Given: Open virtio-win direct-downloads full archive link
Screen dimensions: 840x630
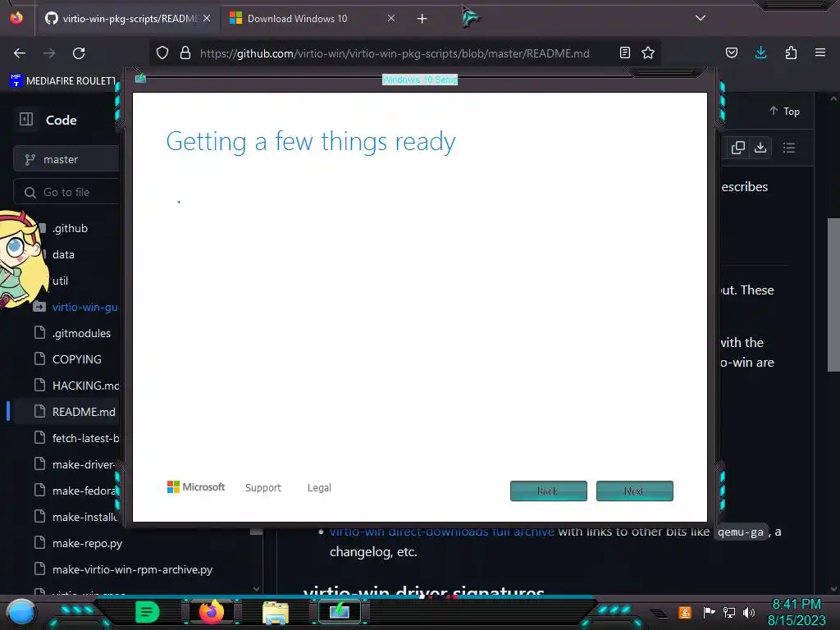Looking at the screenshot, I should 442,532.
